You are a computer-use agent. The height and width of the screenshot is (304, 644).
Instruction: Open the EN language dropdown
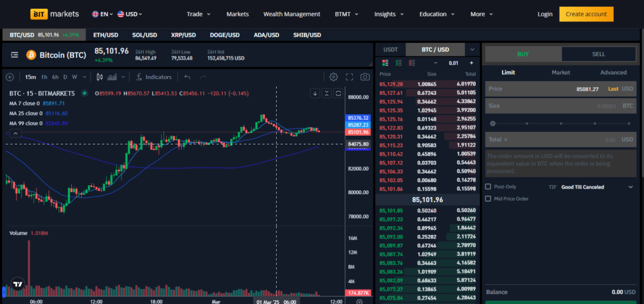pyautogui.click(x=103, y=14)
